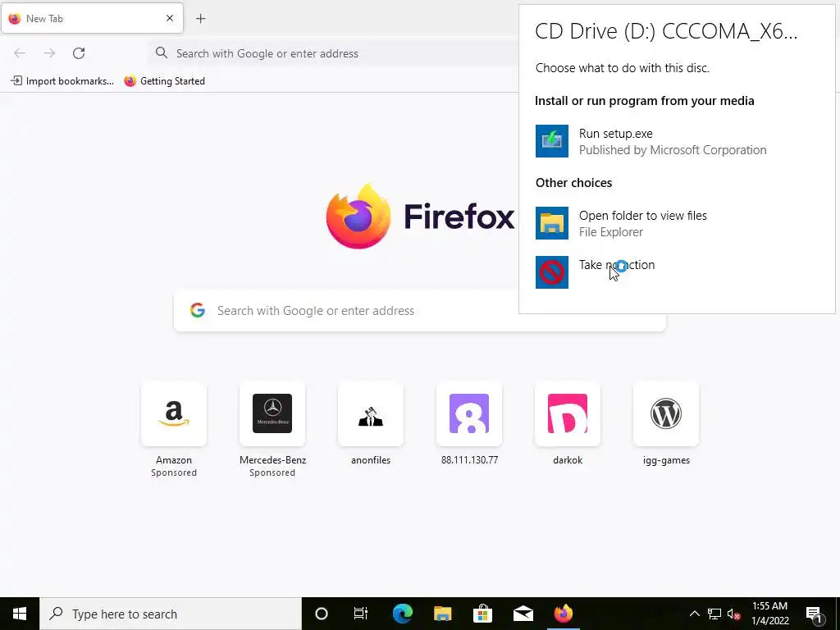The image size is (840, 630).
Task: Click the muted volume icon in tray
Action: [734, 614]
